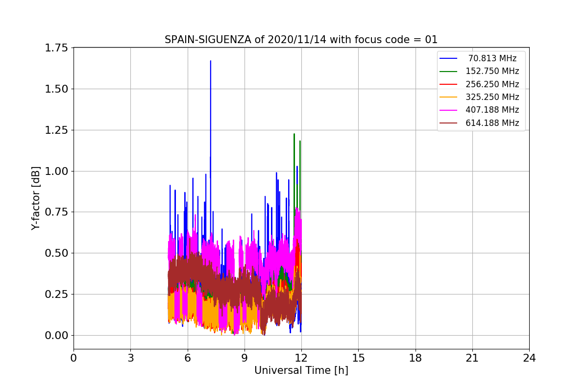Click the 1.00 y-axis tick label

57,171
